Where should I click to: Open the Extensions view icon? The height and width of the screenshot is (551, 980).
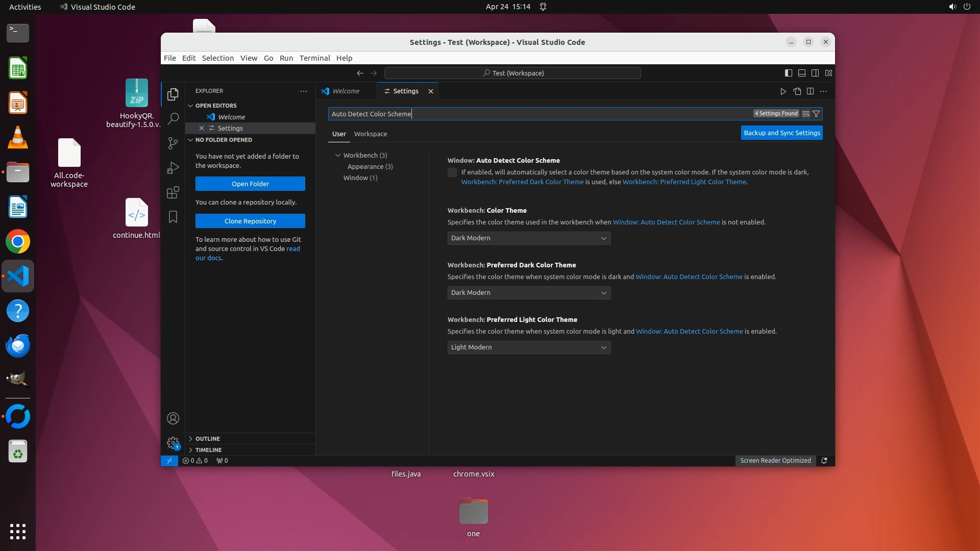[173, 192]
